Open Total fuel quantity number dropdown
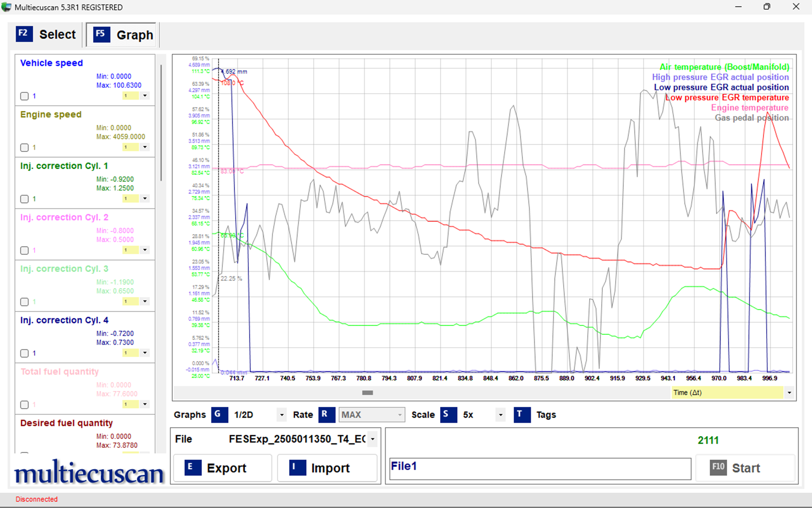This screenshot has height=508, width=812. click(x=145, y=404)
